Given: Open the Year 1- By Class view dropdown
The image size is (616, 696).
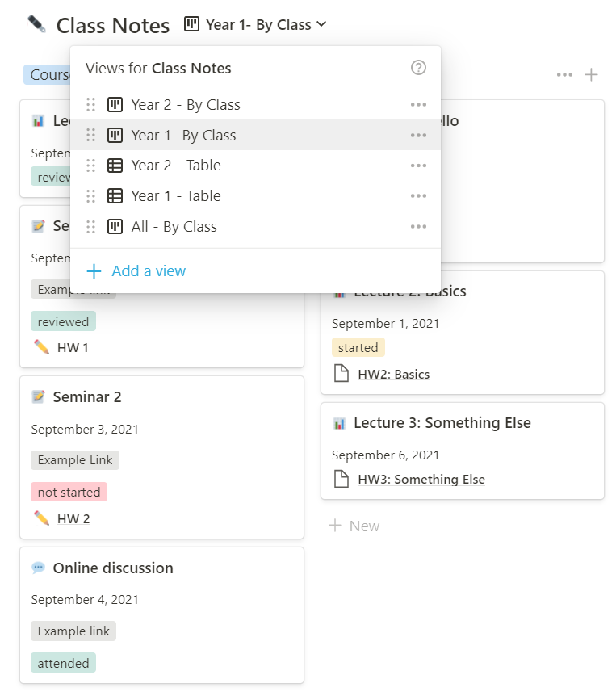Looking at the screenshot, I should tap(255, 25).
